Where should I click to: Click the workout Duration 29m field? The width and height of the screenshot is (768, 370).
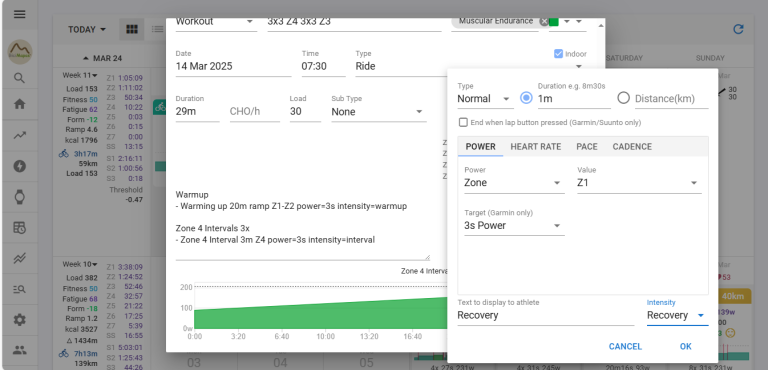[x=197, y=112]
